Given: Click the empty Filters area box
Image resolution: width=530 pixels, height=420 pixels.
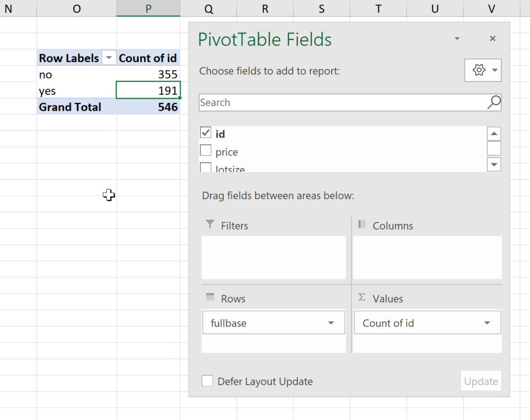Looking at the screenshot, I should (x=273, y=257).
